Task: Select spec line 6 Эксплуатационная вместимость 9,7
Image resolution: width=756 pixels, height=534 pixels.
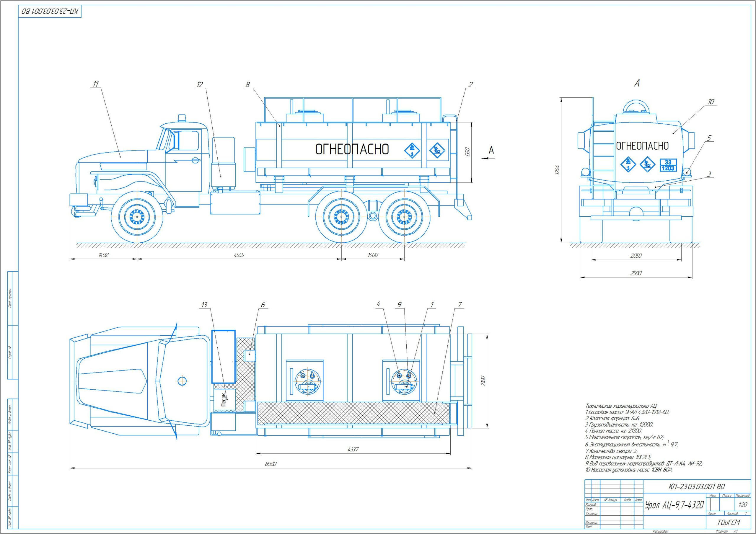Action: [632, 445]
